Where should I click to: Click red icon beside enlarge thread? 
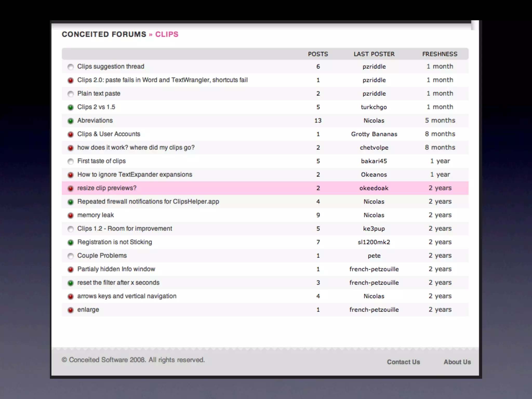[x=70, y=310]
